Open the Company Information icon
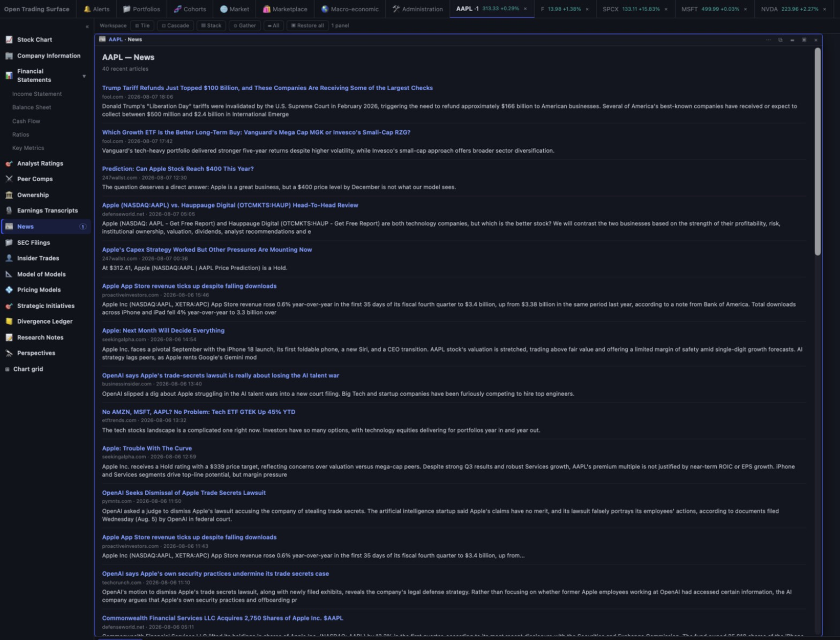This screenshot has width=840, height=640. 9,56
